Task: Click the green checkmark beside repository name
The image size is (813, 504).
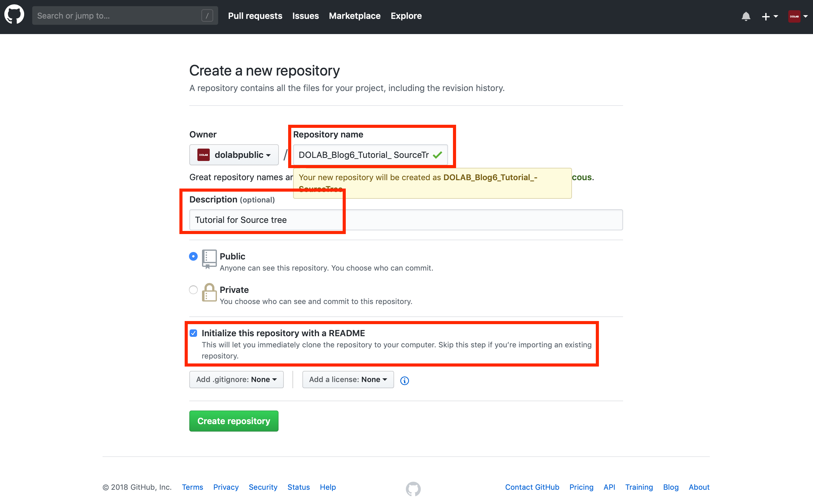Action: [x=437, y=155]
